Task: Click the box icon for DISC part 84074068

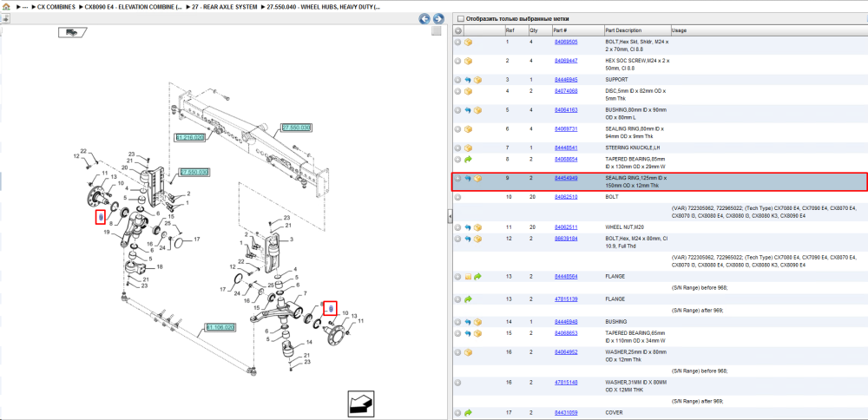Action: pos(468,91)
